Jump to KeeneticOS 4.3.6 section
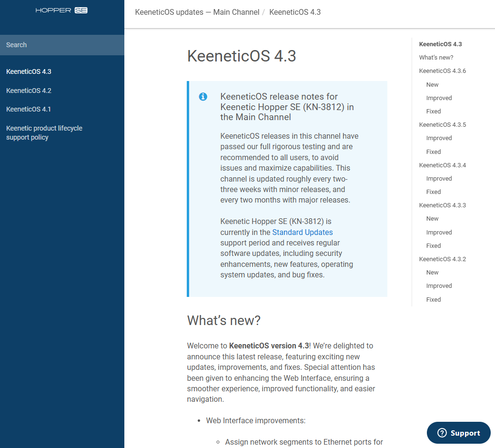The height and width of the screenshot is (448, 495). 442,71
